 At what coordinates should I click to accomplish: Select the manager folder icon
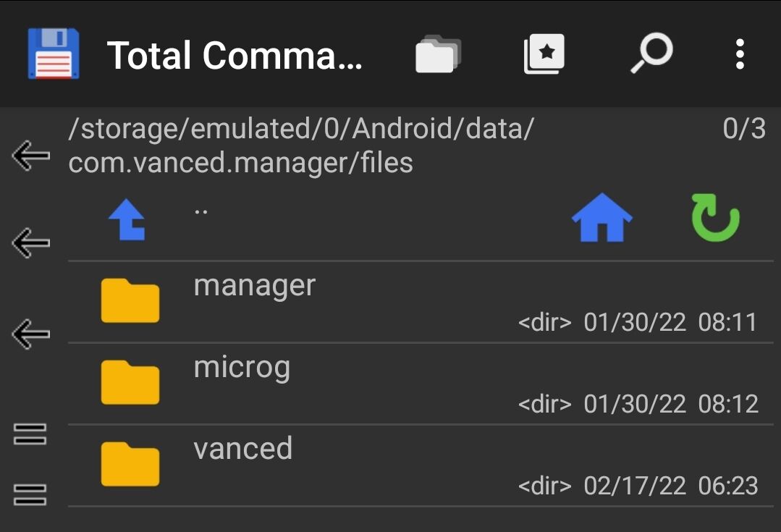(130, 301)
